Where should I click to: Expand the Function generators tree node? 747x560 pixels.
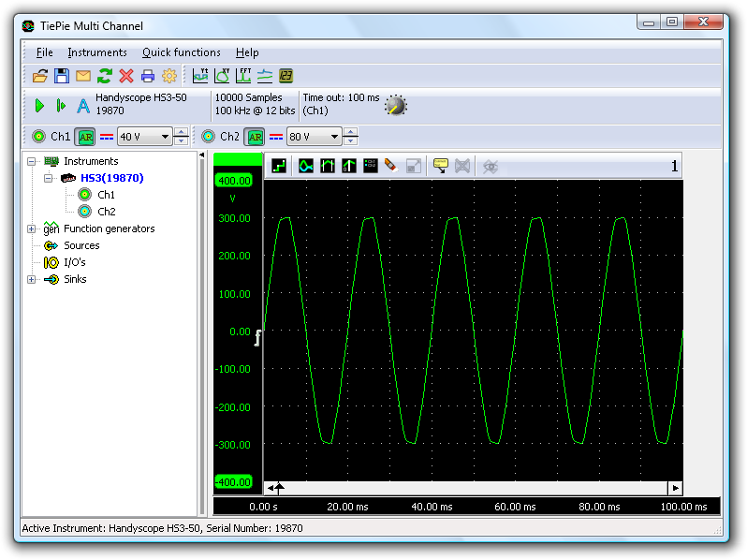[x=32, y=228]
